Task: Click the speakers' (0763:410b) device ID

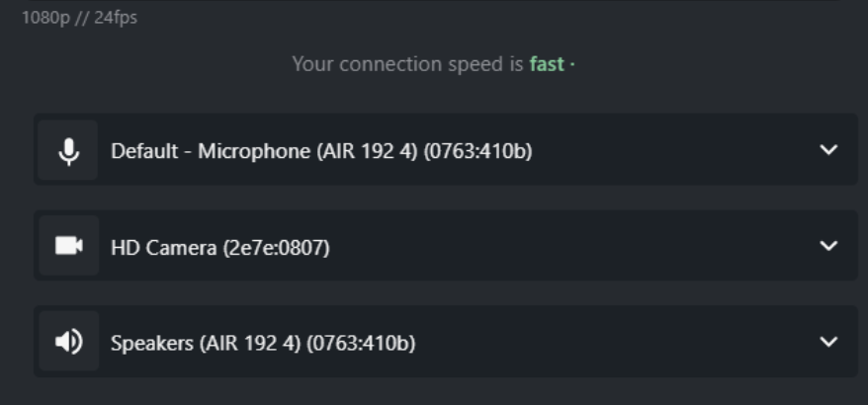Action: coord(361,343)
